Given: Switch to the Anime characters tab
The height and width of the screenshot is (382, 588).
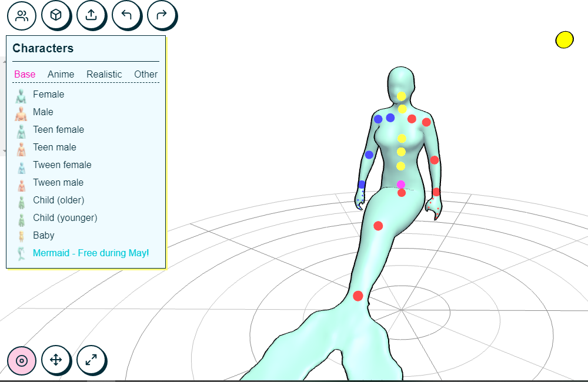Looking at the screenshot, I should [61, 74].
